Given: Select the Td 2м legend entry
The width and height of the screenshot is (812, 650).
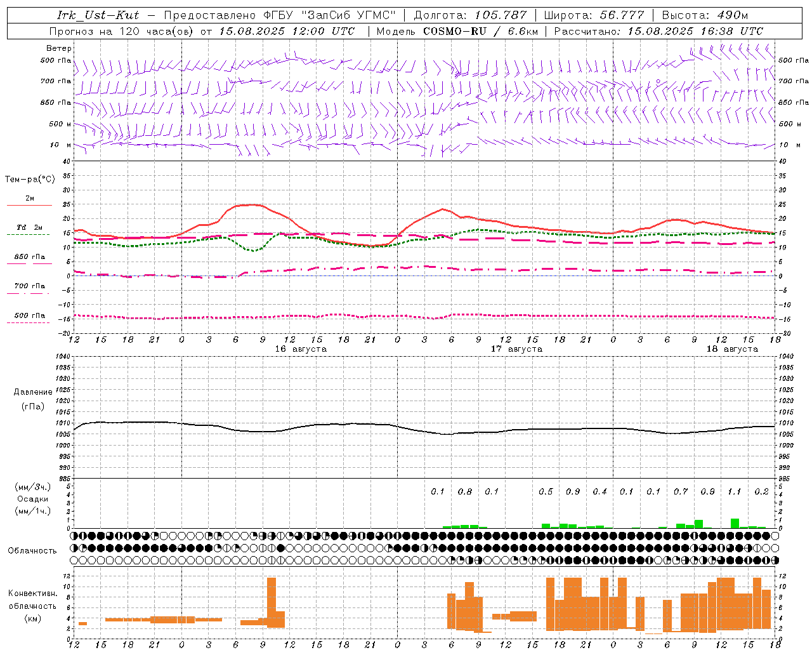Looking at the screenshot, I should click(30, 227).
